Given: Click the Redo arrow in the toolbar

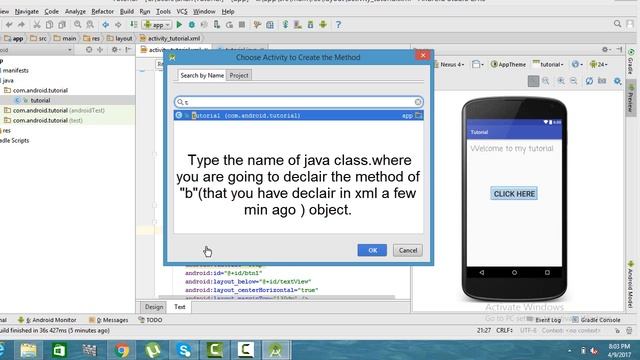Looking at the screenshot, I should [21, 25].
